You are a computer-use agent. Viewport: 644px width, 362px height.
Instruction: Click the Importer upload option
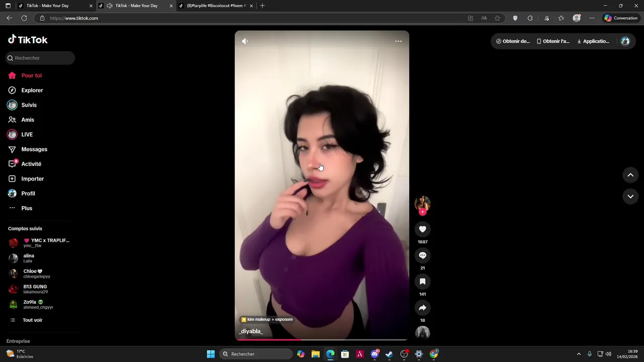[32, 179]
